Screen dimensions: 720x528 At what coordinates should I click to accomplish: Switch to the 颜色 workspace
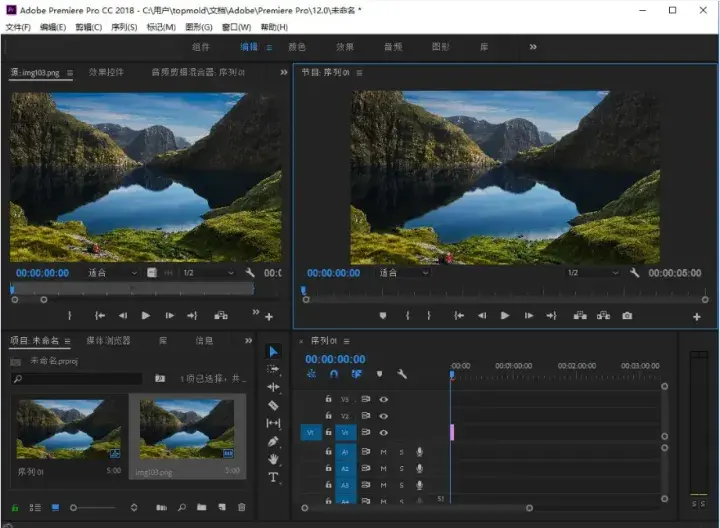pyautogui.click(x=297, y=47)
